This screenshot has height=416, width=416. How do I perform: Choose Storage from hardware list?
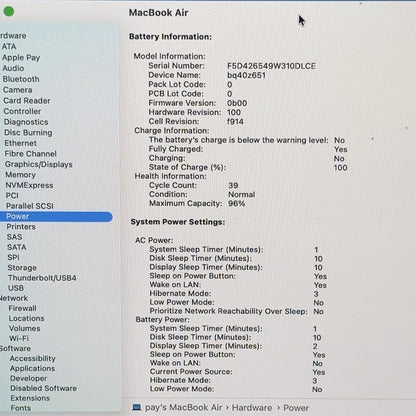[x=22, y=268]
